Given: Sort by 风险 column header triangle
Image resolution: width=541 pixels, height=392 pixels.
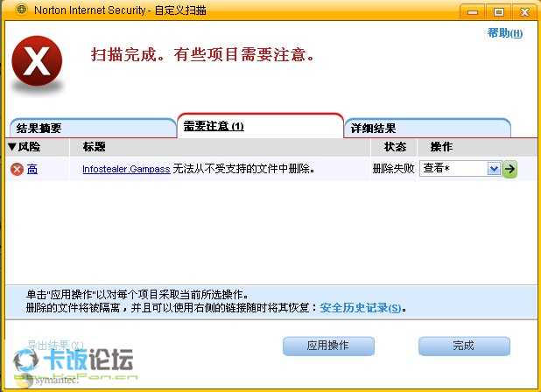Looking at the screenshot, I should pyautogui.click(x=11, y=147).
